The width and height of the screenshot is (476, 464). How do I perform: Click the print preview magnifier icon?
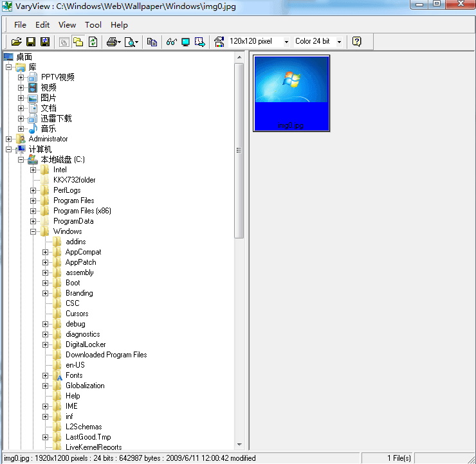131,42
